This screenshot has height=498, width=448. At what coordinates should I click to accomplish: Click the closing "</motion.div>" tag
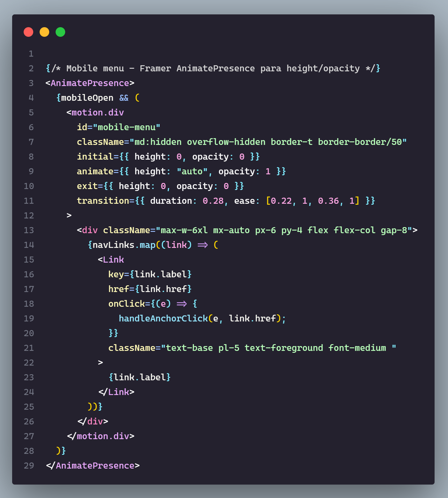[x=100, y=436]
